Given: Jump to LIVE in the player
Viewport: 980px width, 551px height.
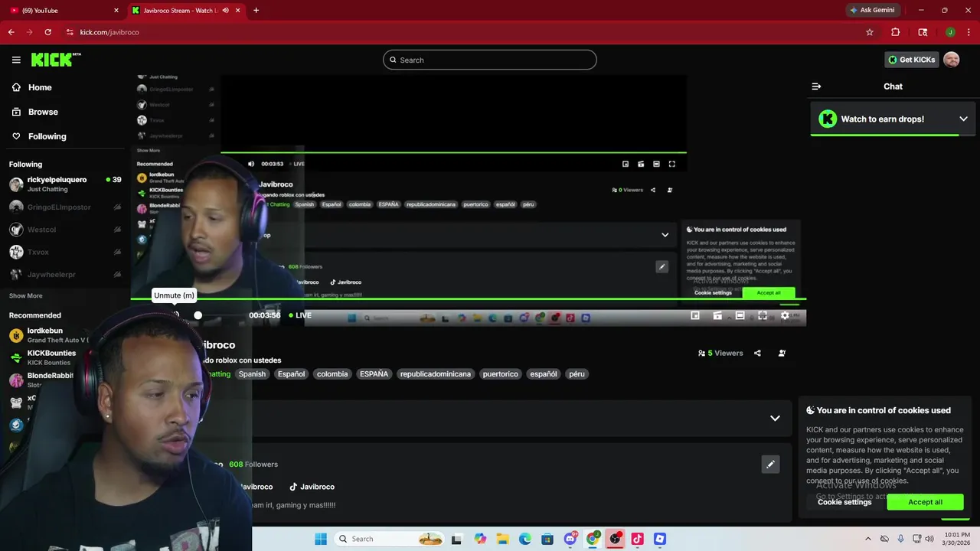Looking at the screenshot, I should pos(300,315).
